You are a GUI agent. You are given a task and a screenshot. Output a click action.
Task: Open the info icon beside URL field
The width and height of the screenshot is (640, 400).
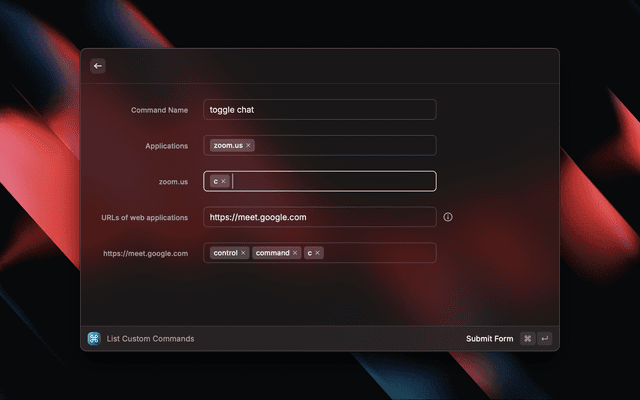click(448, 217)
